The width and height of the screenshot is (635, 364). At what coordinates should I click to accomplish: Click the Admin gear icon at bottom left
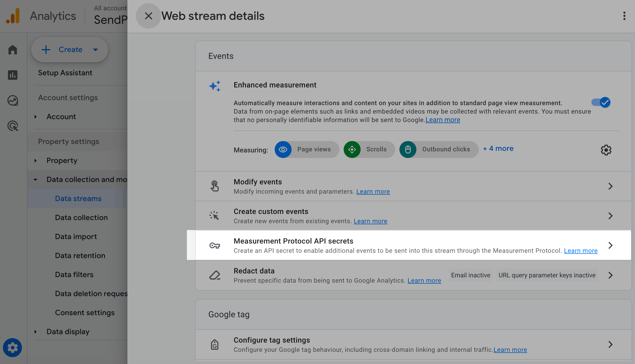[12, 348]
